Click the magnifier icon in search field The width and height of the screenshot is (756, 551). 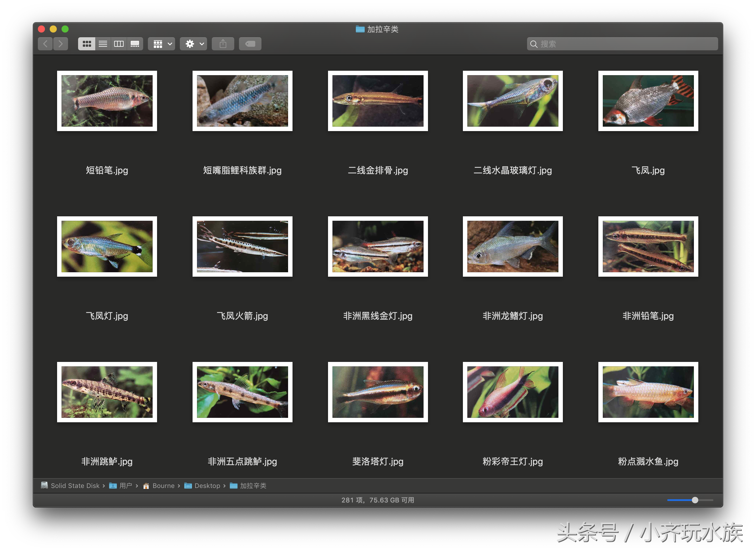pyautogui.click(x=534, y=44)
